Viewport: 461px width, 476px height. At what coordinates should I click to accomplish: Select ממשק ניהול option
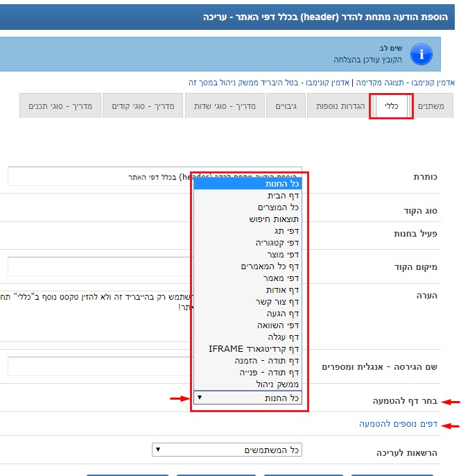[x=247, y=384]
